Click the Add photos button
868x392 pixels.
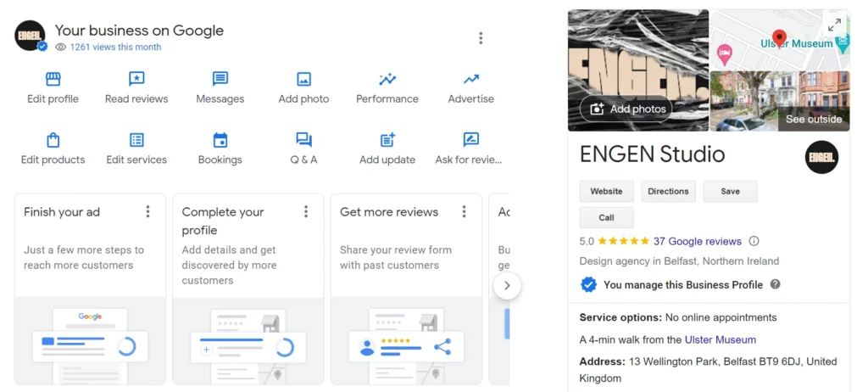pos(626,109)
